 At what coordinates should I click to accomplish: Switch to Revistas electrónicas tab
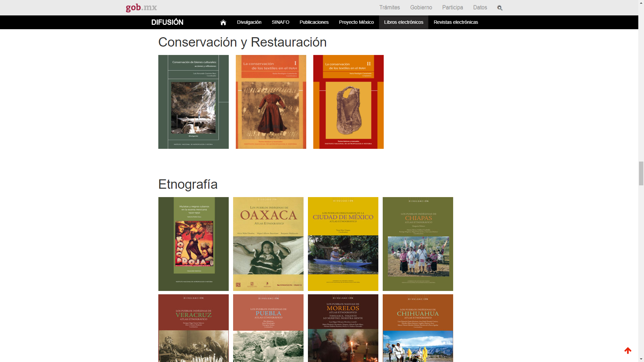tap(455, 22)
